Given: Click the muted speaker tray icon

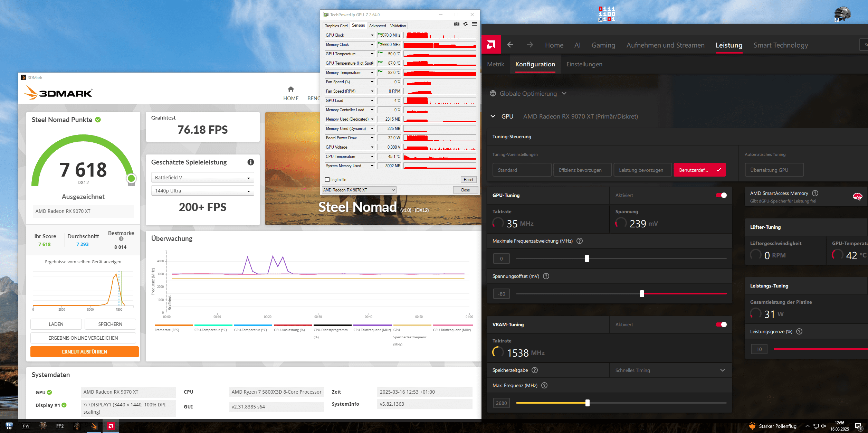Looking at the screenshot, I should coord(824,426).
